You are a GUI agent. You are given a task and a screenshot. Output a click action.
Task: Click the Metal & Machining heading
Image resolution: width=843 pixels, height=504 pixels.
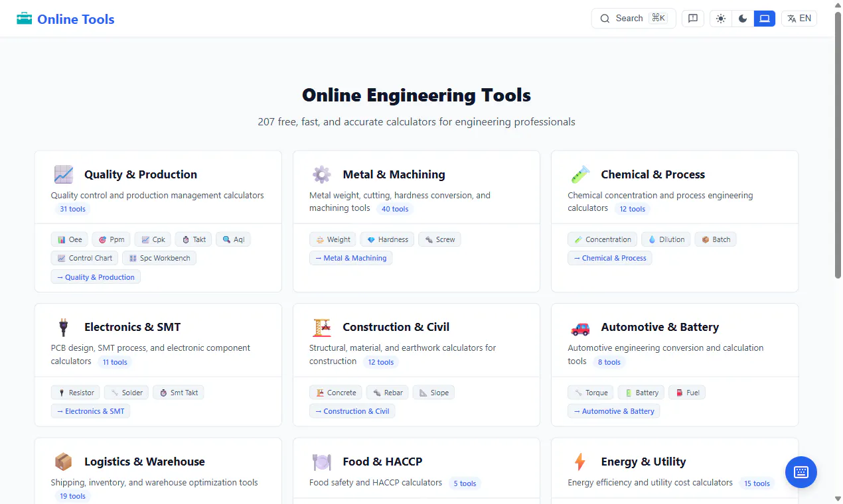(394, 174)
